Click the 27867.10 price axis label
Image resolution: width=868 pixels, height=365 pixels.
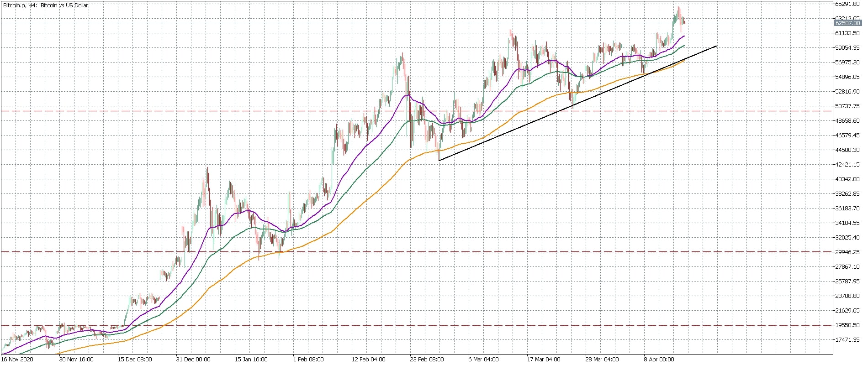pos(847,267)
